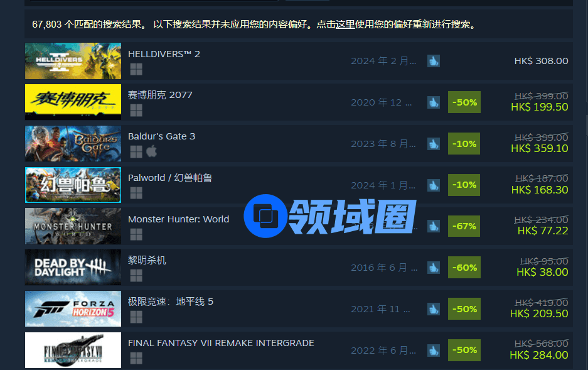Open the Cyberpunk 2077 yellow cover image
Image resolution: width=588 pixels, height=370 pixels.
click(x=73, y=102)
